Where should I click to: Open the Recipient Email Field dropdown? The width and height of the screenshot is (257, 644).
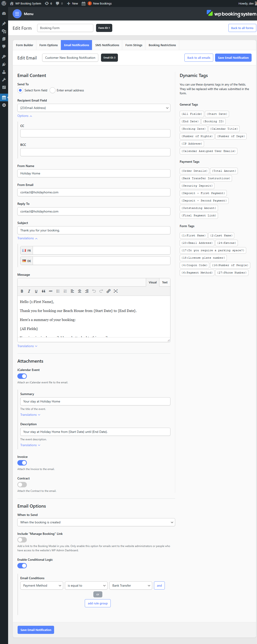[94, 108]
